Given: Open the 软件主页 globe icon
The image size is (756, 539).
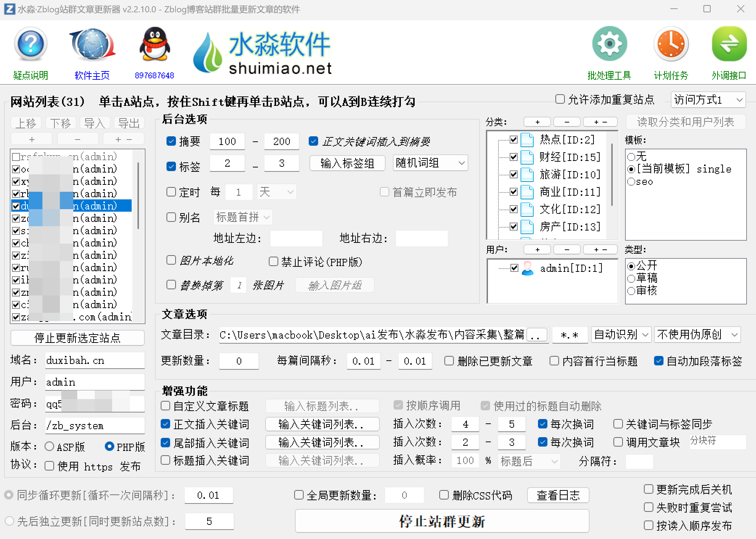Looking at the screenshot, I should tap(93, 44).
